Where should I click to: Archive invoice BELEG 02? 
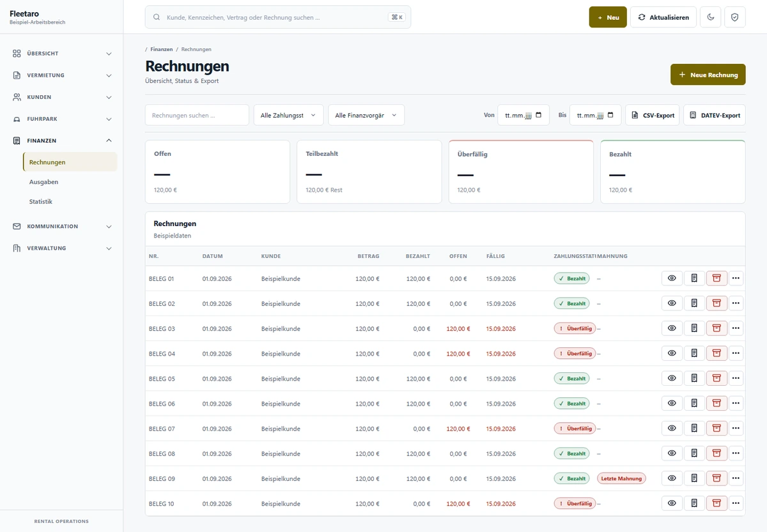click(x=717, y=303)
